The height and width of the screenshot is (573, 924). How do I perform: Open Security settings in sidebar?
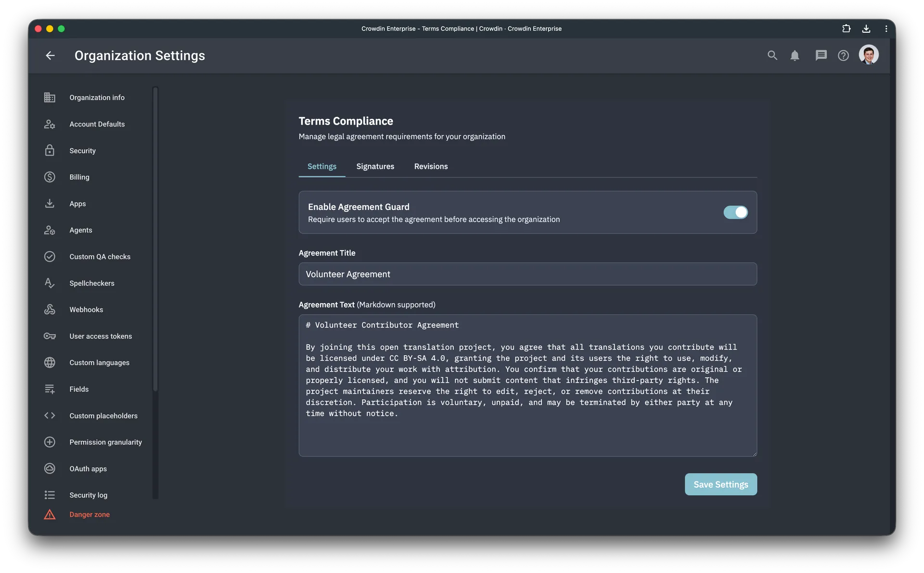coord(82,150)
